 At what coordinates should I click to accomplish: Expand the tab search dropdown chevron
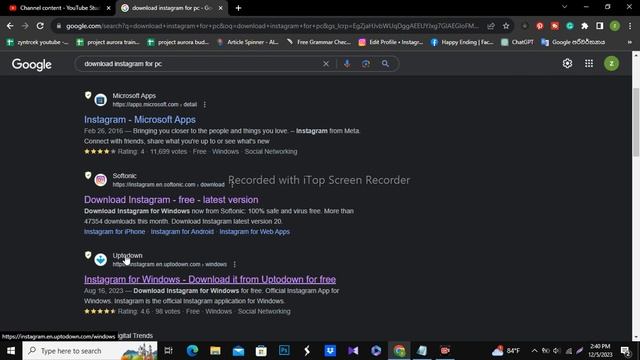point(564,7)
